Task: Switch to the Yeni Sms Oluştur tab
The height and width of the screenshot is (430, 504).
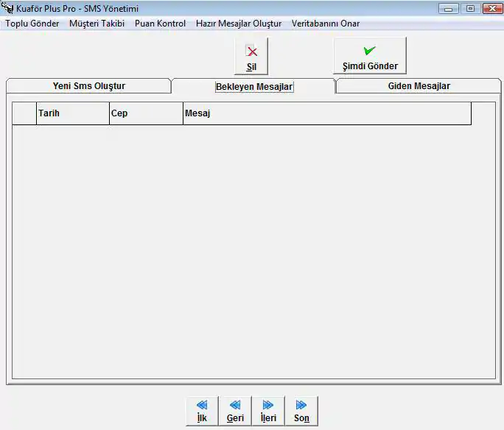Action: [88, 86]
